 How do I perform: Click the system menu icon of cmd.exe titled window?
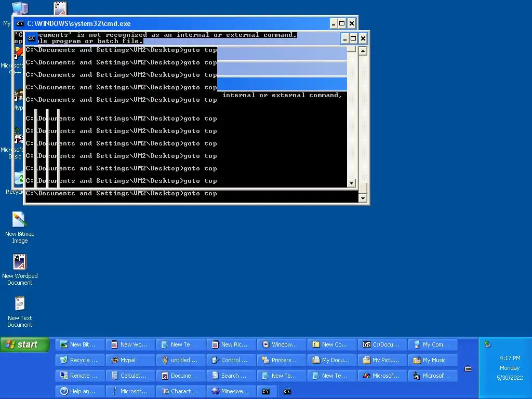[x=20, y=23]
